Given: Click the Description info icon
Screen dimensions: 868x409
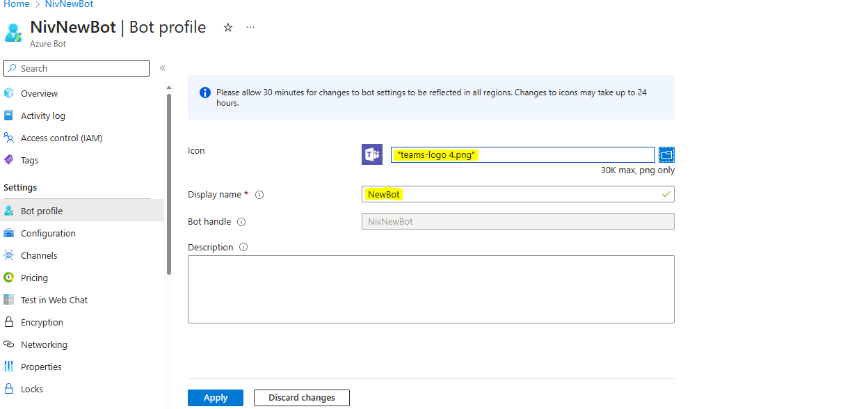Looking at the screenshot, I should 243,247.
